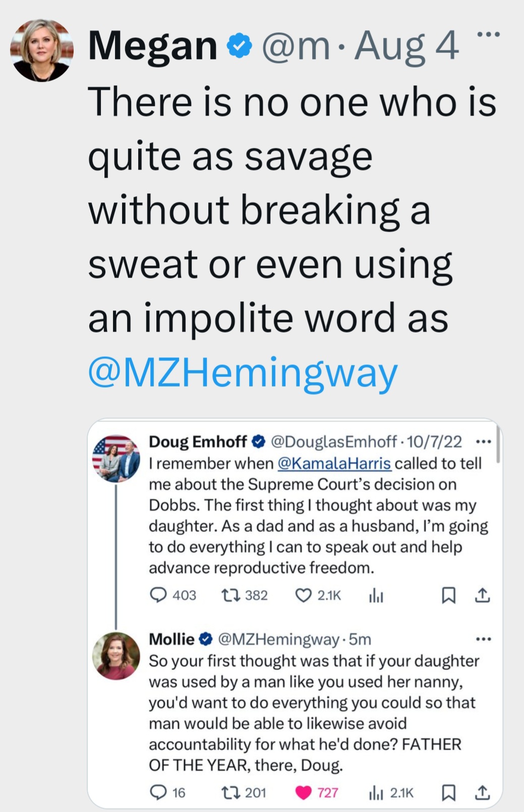Bookmark Mollie's reply tweet
Screen dimensions: 524x812
448,793
